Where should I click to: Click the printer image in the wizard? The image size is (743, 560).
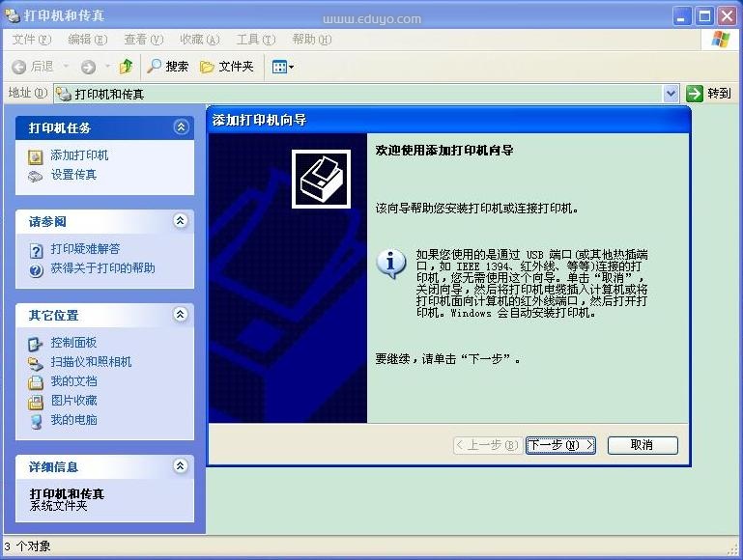(322, 179)
